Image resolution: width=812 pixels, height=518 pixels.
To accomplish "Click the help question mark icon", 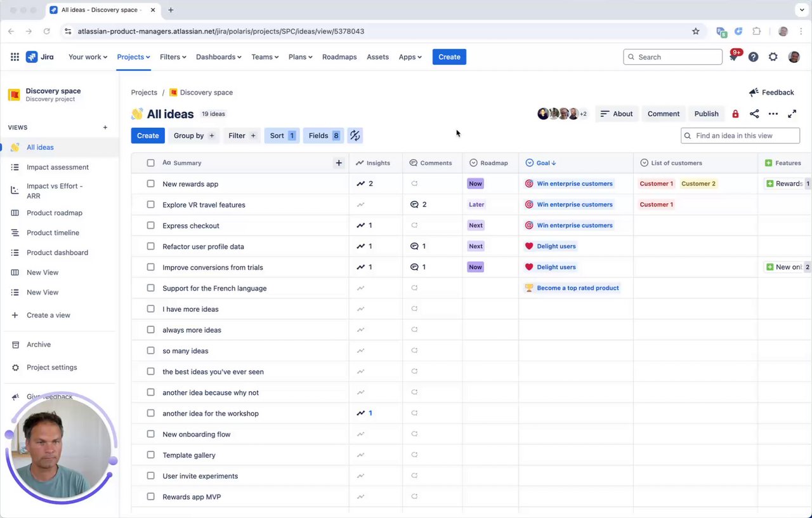I will (753, 57).
